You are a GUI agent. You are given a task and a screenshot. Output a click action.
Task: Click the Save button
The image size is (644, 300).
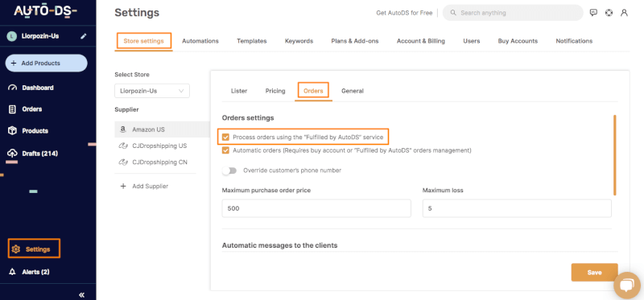click(594, 273)
